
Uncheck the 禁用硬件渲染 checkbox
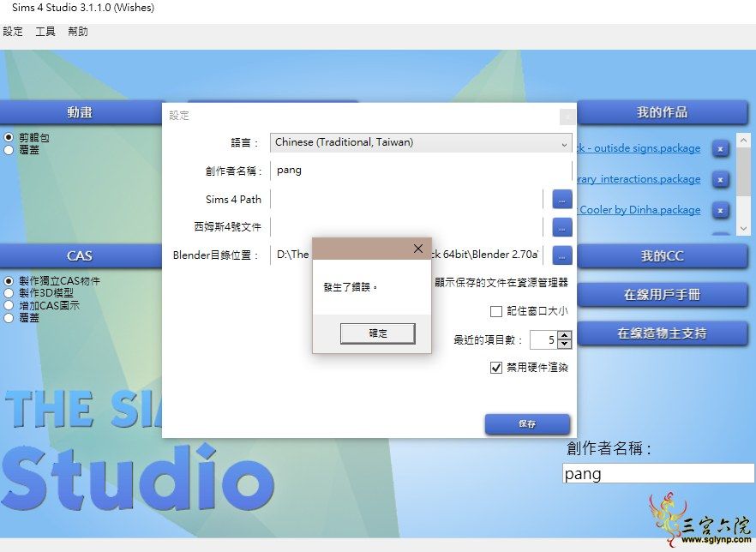coord(495,368)
